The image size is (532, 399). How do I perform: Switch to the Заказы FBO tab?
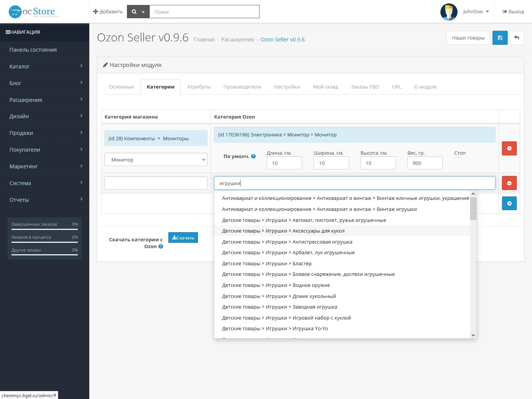click(x=365, y=87)
